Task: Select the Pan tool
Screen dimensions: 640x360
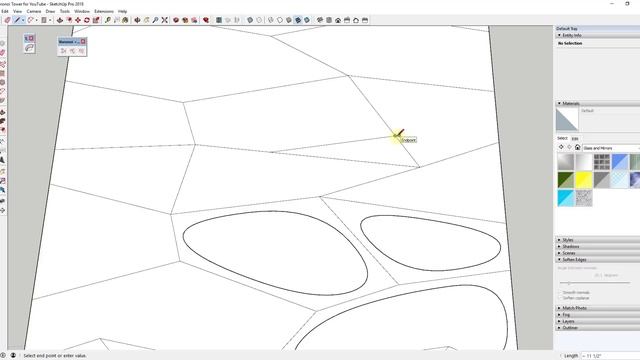Action: point(147,20)
